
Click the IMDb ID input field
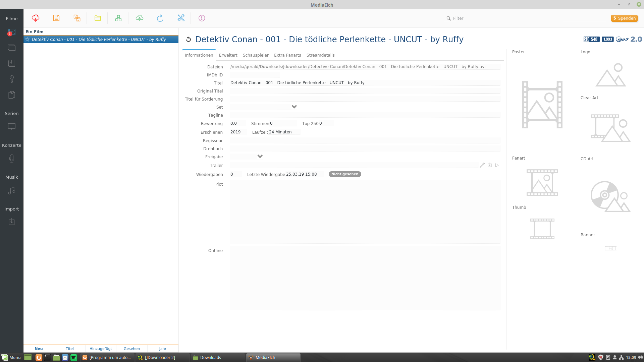point(255,75)
